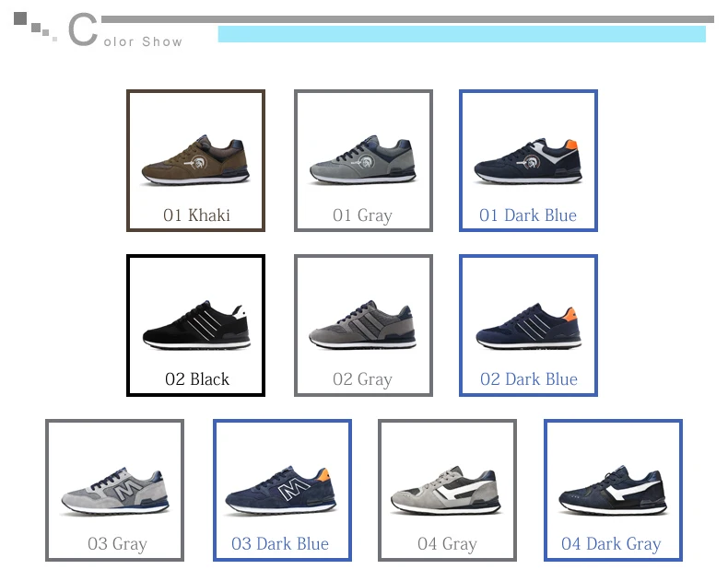728x581 pixels.
Task: Click the '01 Khaki' label text
Action: click(196, 215)
